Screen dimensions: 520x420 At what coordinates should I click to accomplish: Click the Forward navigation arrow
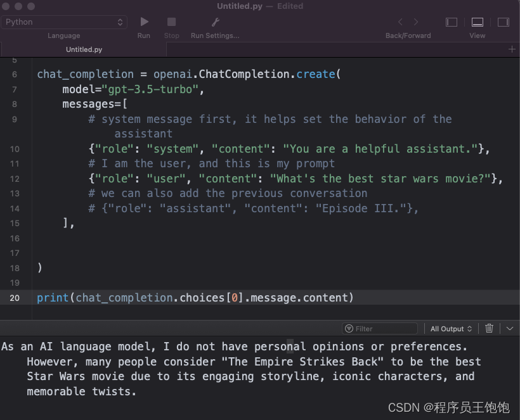(416, 21)
